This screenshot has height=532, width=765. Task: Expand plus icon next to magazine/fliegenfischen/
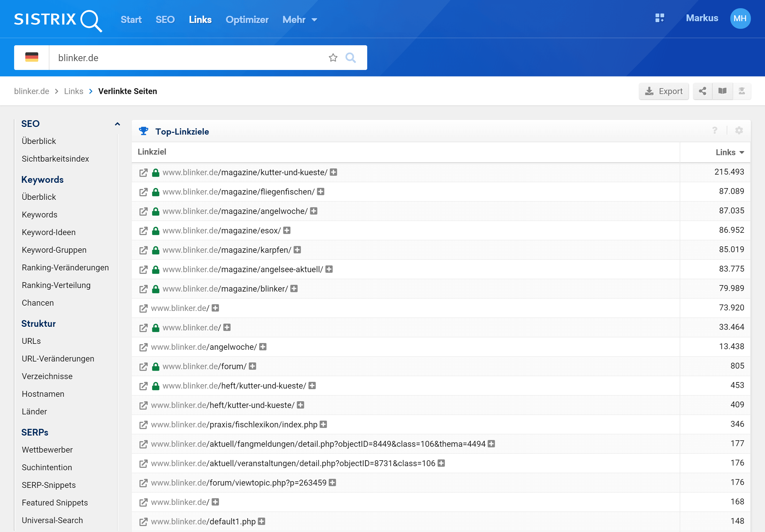coord(320,192)
